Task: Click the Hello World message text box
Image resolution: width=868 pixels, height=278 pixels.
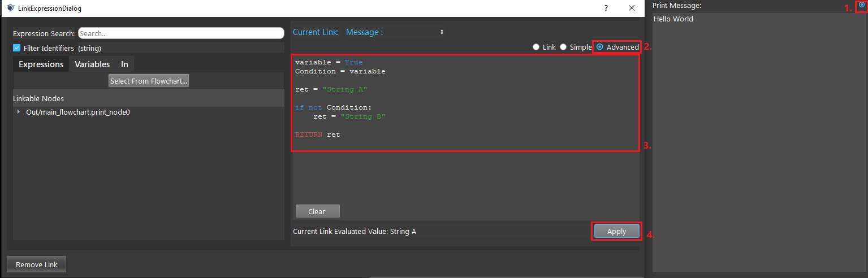Action: click(x=758, y=141)
